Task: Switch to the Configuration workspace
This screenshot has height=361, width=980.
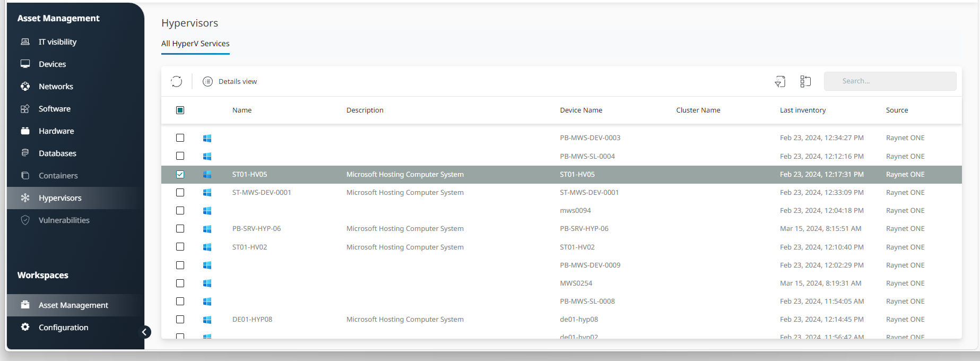Action: point(63,328)
